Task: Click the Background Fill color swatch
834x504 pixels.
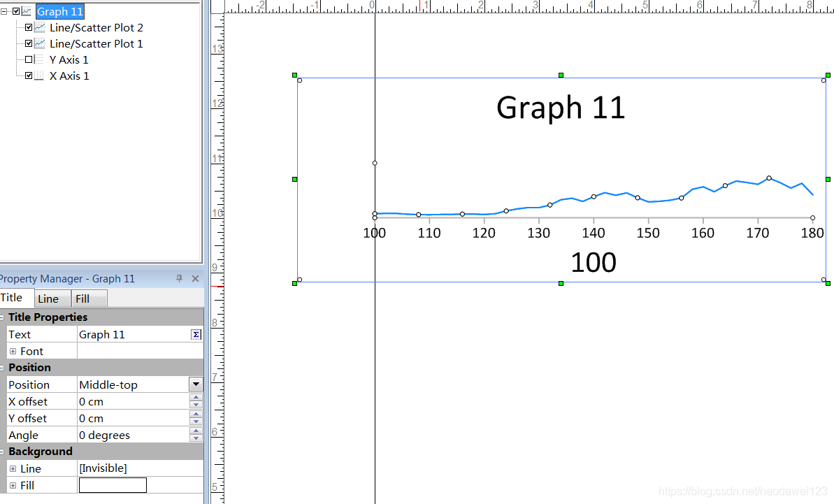Action: click(x=113, y=485)
